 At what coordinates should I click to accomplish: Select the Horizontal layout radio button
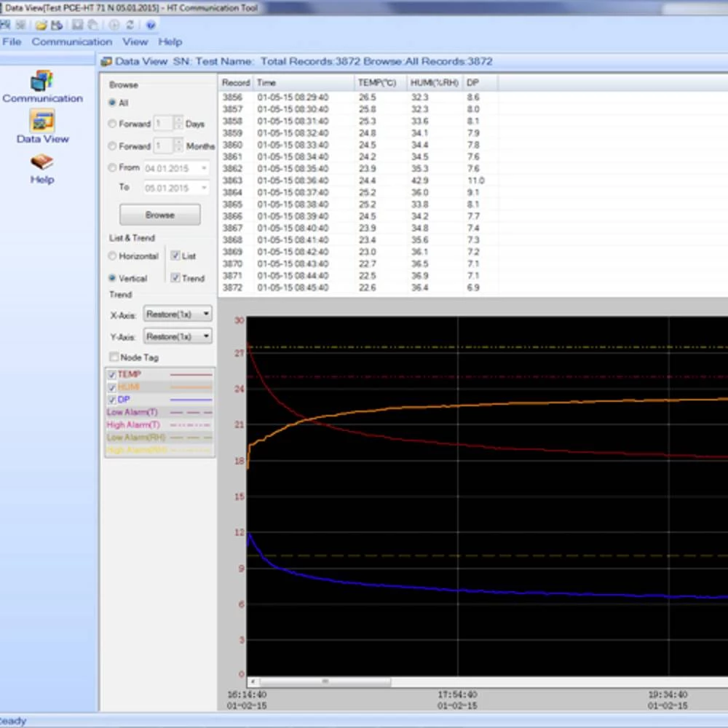pyautogui.click(x=112, y=256)
